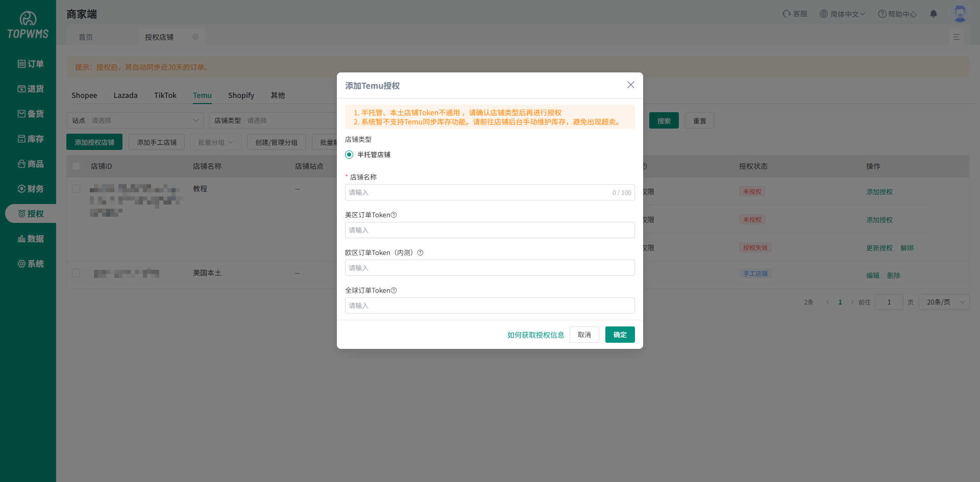Focus the 美区订单Token input field
This screenshot has height=482, width=980.
coord(490,230)
